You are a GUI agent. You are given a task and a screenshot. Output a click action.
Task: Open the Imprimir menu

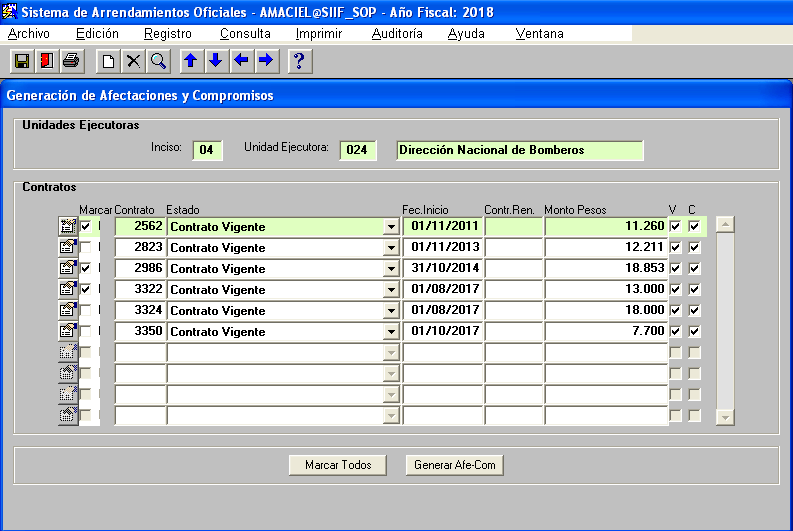pos(319,33)
